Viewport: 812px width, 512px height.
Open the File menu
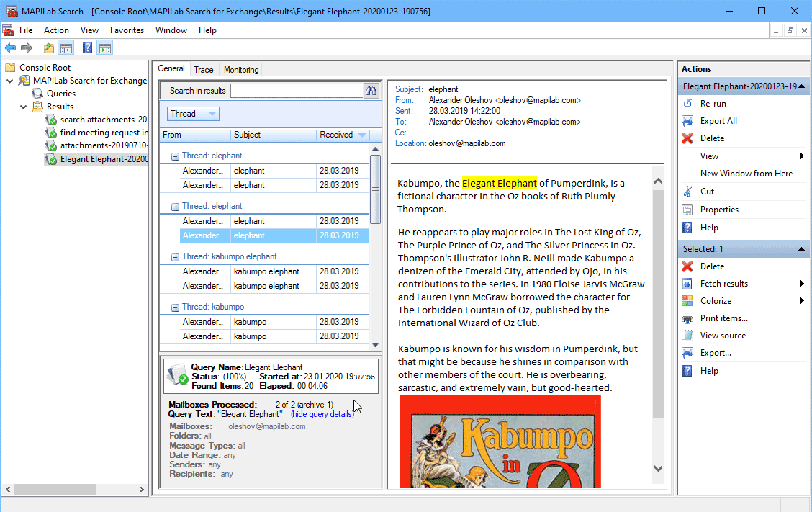click(x=26, y=30)
